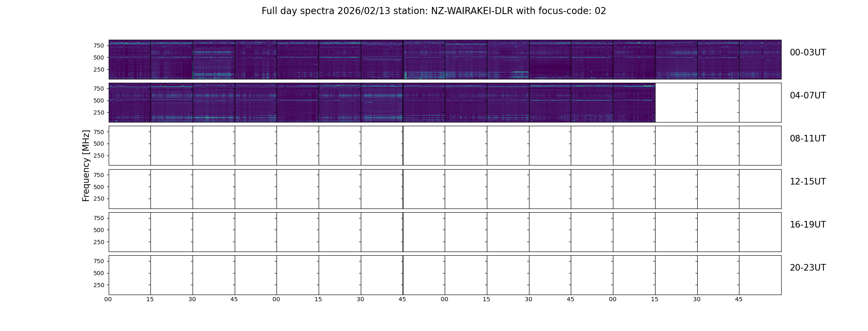Click the 250 tick of the 16-19UT row
Image resolution: width=868 pixels, height=331 pixels.
[99, 242]
